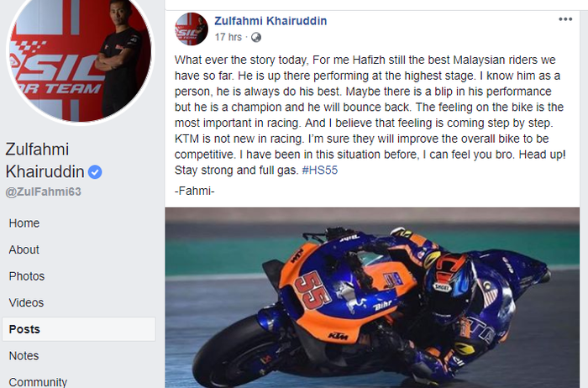Viewport: 588px width, 388px height.
Task: Go to the About section
Action: (x=24, y=249)
